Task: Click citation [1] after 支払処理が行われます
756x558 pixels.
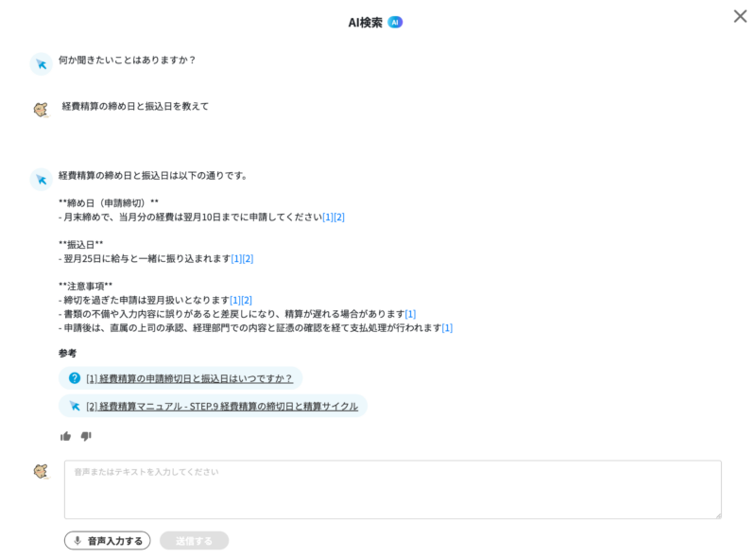Action: (447, 328)
